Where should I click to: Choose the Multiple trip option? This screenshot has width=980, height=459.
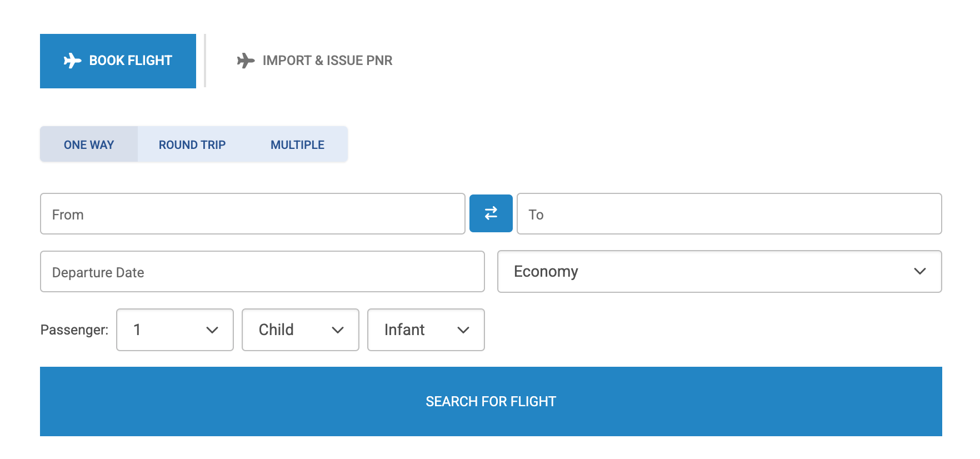(297, 144)
